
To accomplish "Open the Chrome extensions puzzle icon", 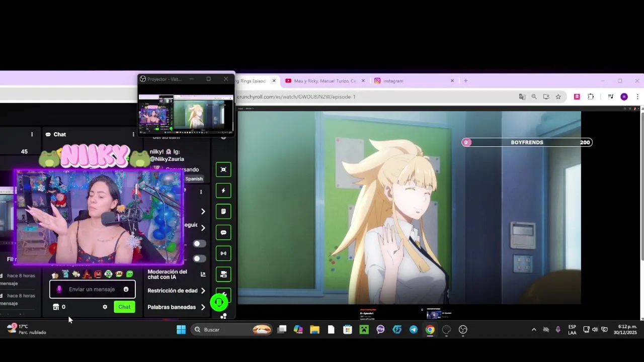I will (591, 97).
